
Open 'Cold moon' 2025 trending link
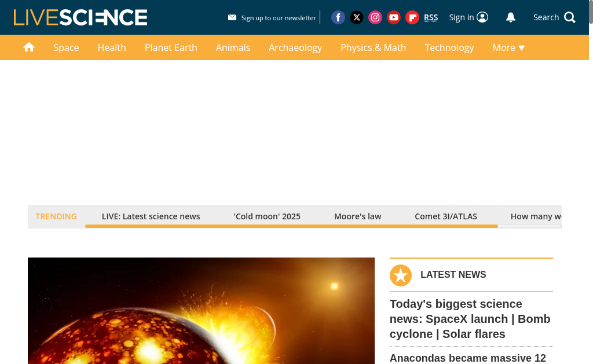(x=267, y=216)
